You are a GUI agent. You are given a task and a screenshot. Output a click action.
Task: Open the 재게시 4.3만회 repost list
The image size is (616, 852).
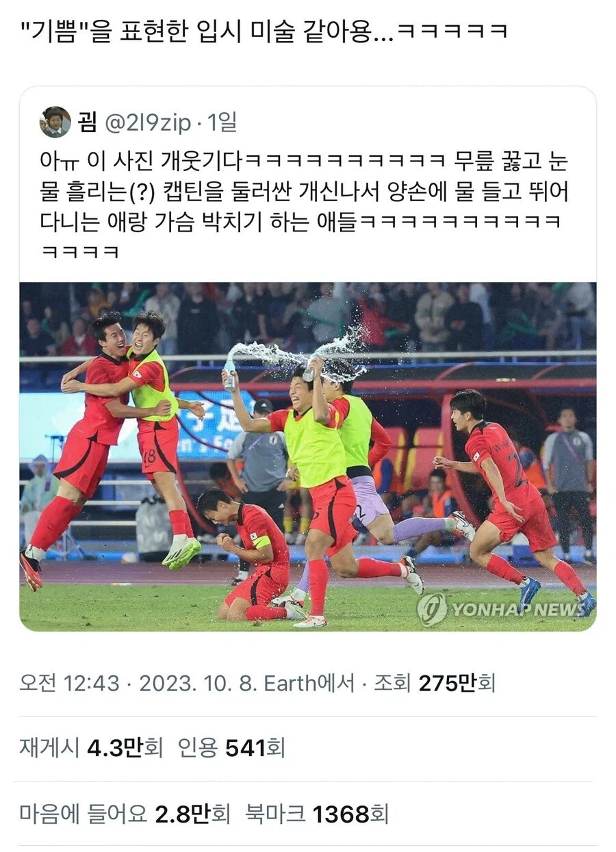(x=91, y=749)
